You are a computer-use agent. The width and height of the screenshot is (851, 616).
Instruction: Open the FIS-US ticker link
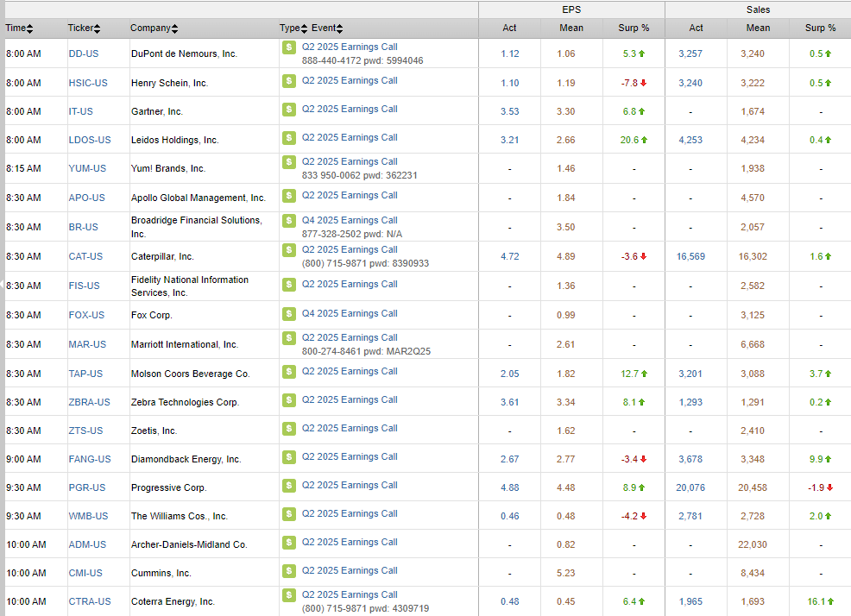point(84,286)
